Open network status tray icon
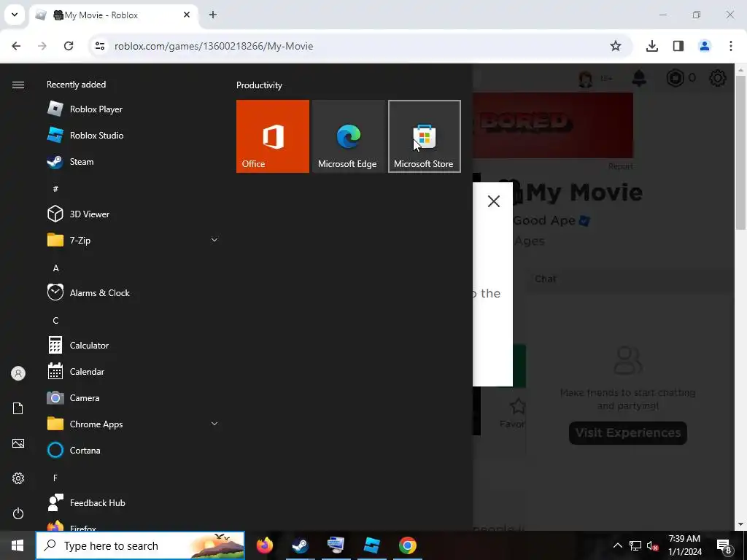 [635, 545]
